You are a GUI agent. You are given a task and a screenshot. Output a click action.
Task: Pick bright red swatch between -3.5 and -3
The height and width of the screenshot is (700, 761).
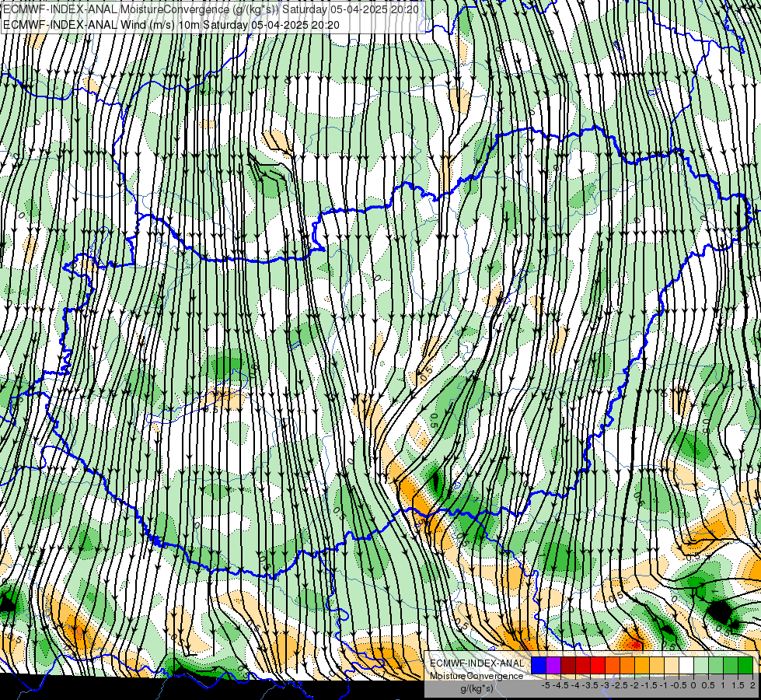coord(598,665)
